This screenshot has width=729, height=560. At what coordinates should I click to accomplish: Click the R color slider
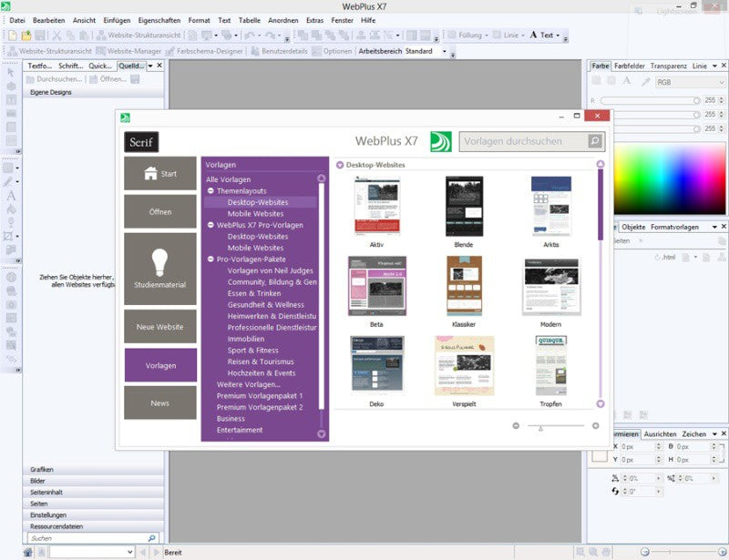tap(651, 100)
